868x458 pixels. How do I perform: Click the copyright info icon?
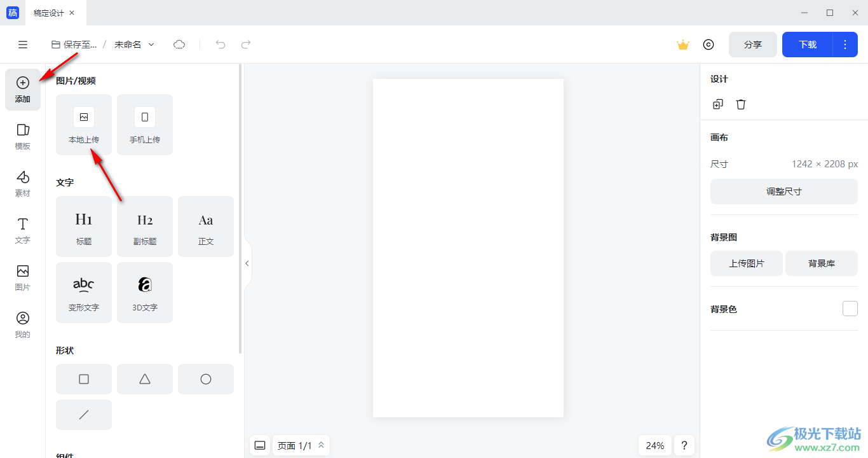[x=709, y=45]
